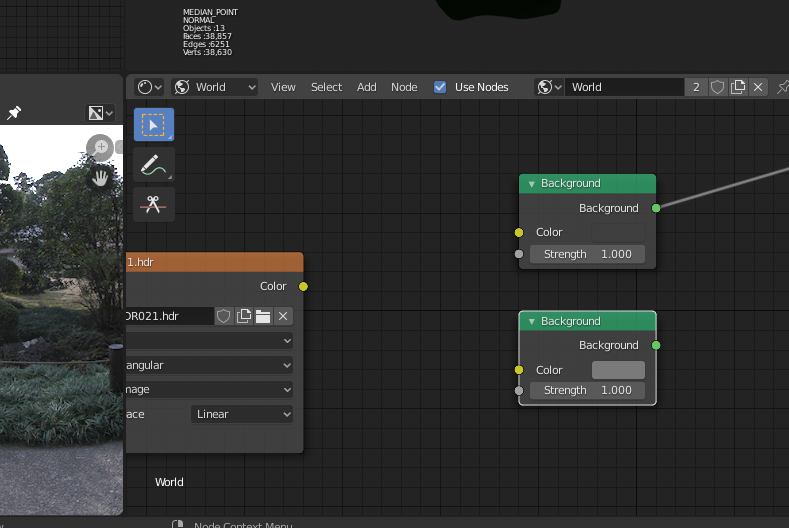
Task: Edit the World datablock name field
Action: 624,87
